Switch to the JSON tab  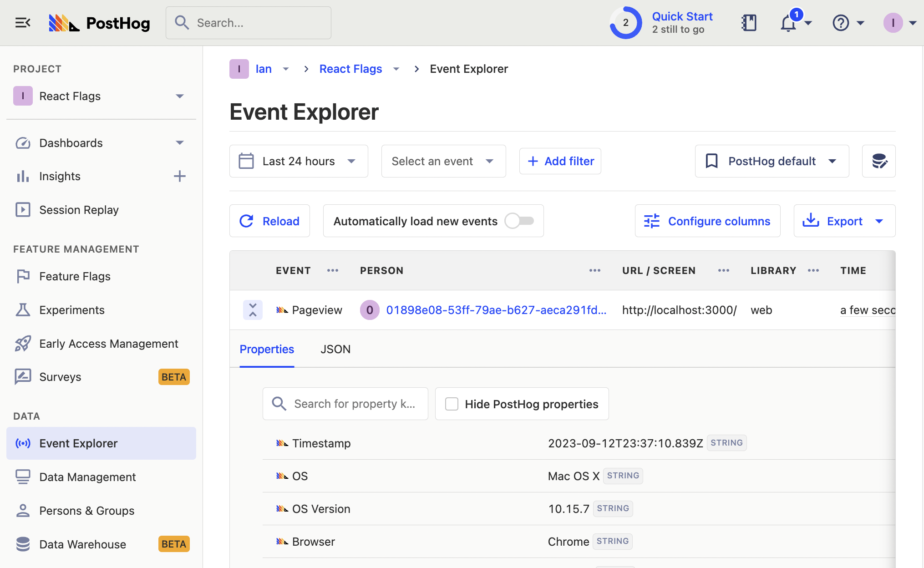click(335, 349)
